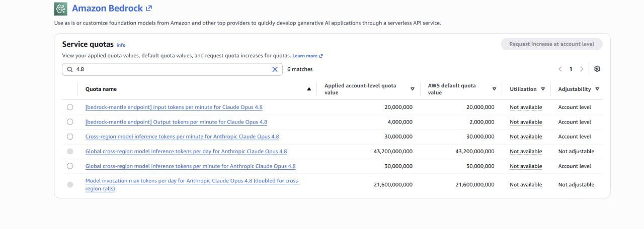Open the Learn more link
This screenshot has width=644, height=229.
point(307,56)
